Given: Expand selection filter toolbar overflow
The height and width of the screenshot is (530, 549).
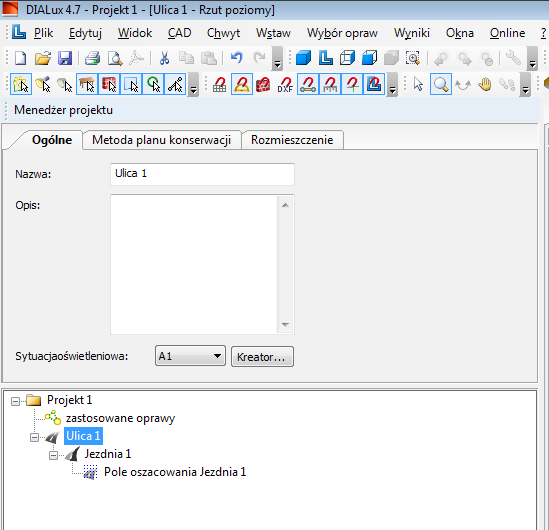Looking at the screenshot, I should pos(193,85).
